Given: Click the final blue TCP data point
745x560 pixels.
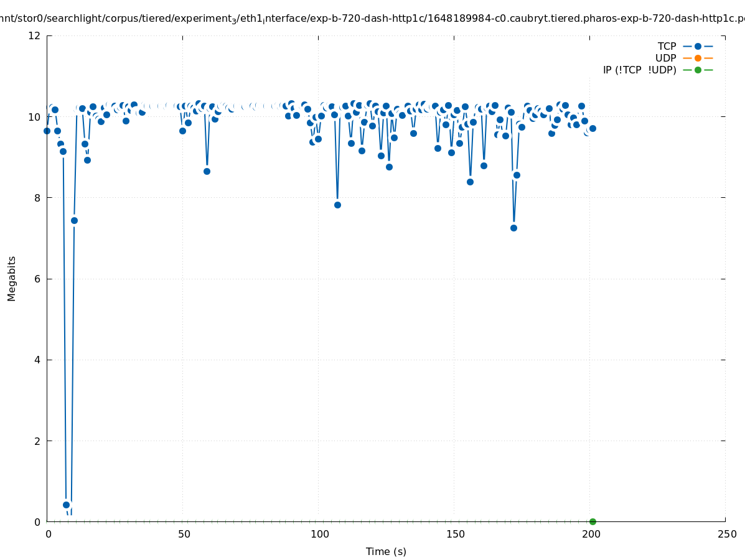Looking at the screenshot, I should point(593,128).
